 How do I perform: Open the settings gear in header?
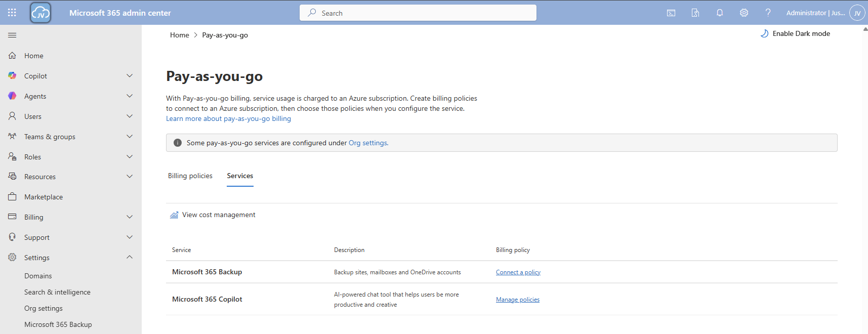point(744,13)
